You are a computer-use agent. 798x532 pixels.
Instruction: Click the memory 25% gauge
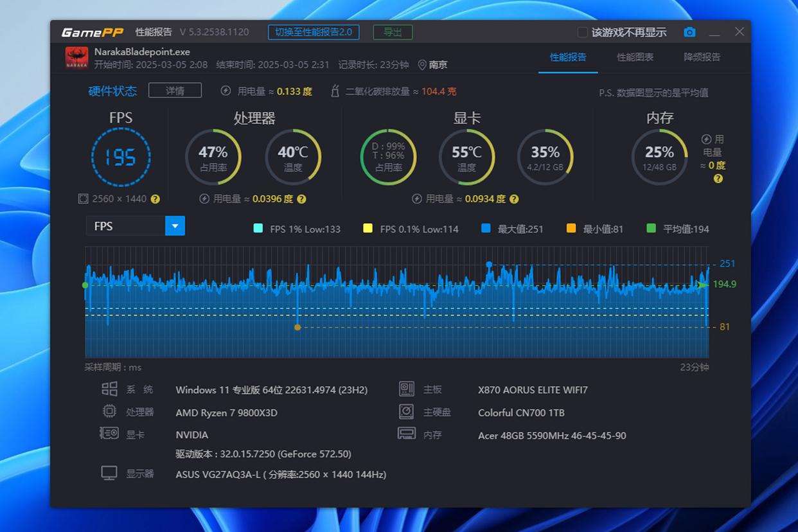click(659, 157)
